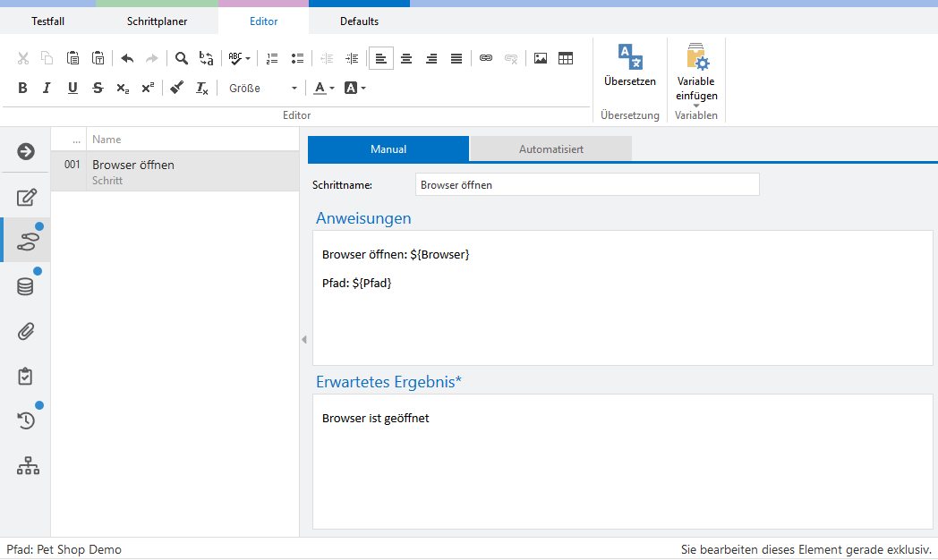The image size is (938, 560).
Task: Open the spell check dropdown arrow
Action: pyautogui.click(x=247, y=59)
